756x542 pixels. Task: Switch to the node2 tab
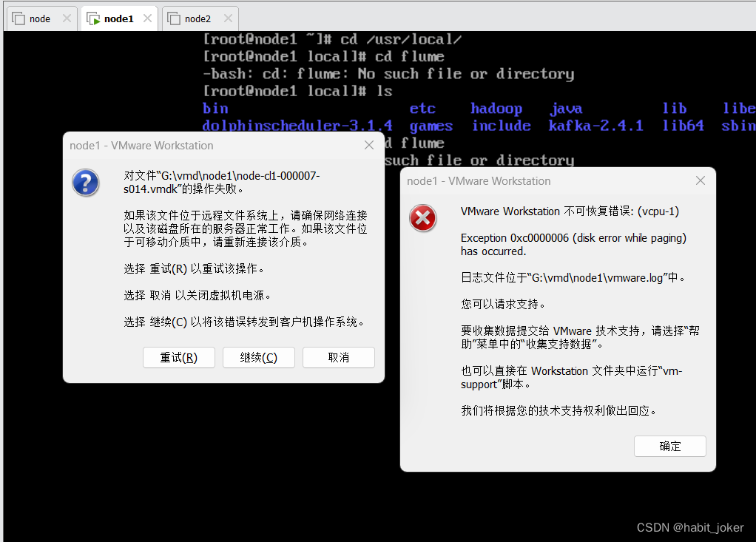[198, 17]
